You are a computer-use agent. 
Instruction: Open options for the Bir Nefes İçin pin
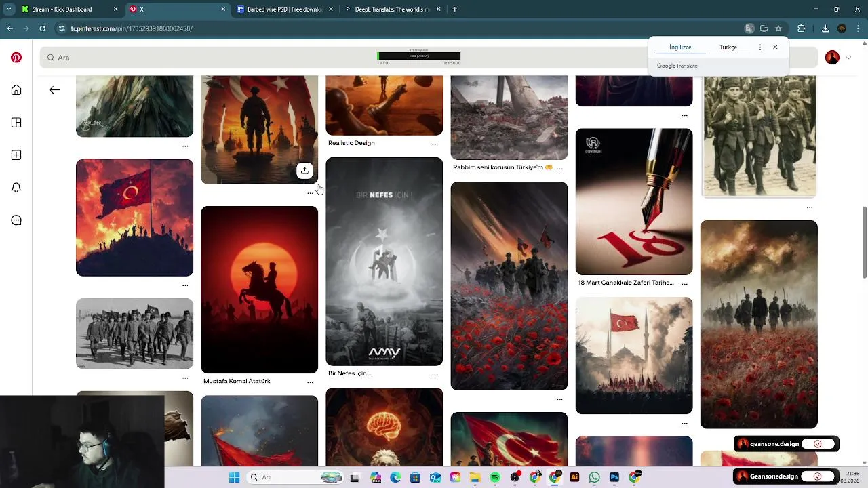tap(435, 373)
